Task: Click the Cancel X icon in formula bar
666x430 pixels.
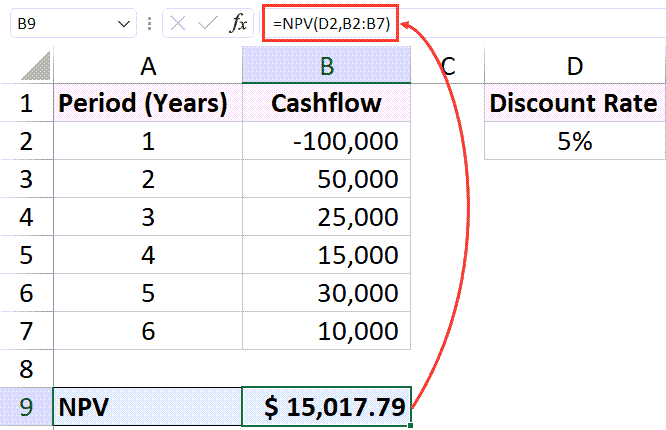Action: 178,23
